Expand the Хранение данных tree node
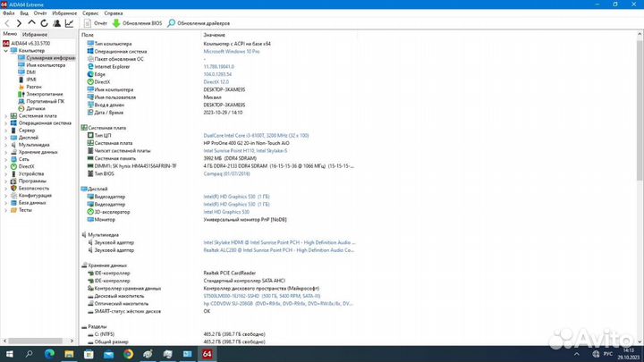The image size is (644, 362). click(5, 152)
